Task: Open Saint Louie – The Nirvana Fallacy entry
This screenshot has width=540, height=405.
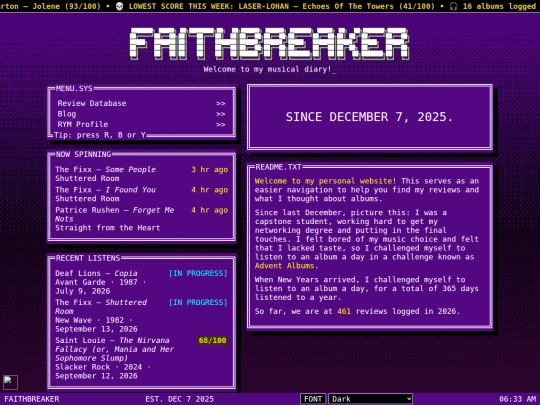Action: pos(141,358)
